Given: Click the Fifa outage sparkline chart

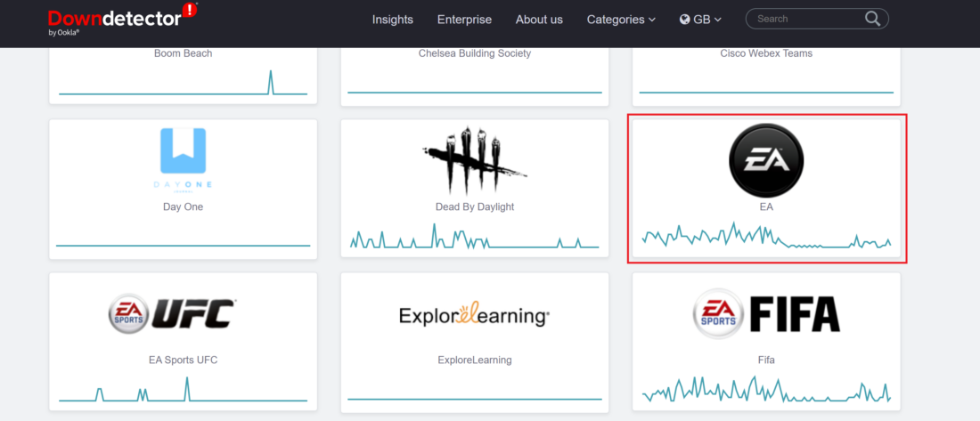Looking at the screenshot, I should tap(766, 390).
